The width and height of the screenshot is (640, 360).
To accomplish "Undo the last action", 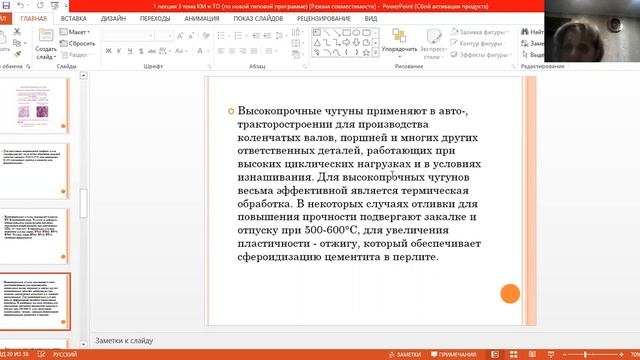I will click(20, 6).
